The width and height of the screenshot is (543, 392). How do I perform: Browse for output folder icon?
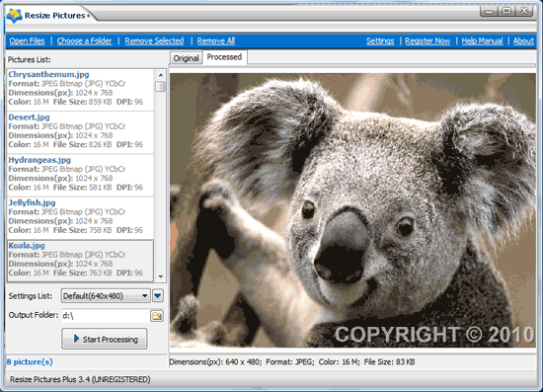157,316
